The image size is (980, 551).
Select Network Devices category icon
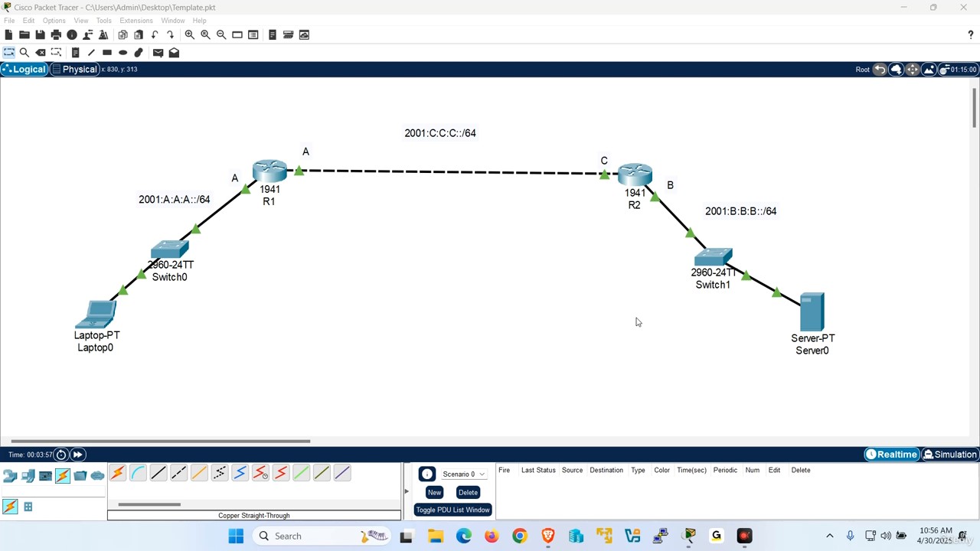tap(10, 476)
